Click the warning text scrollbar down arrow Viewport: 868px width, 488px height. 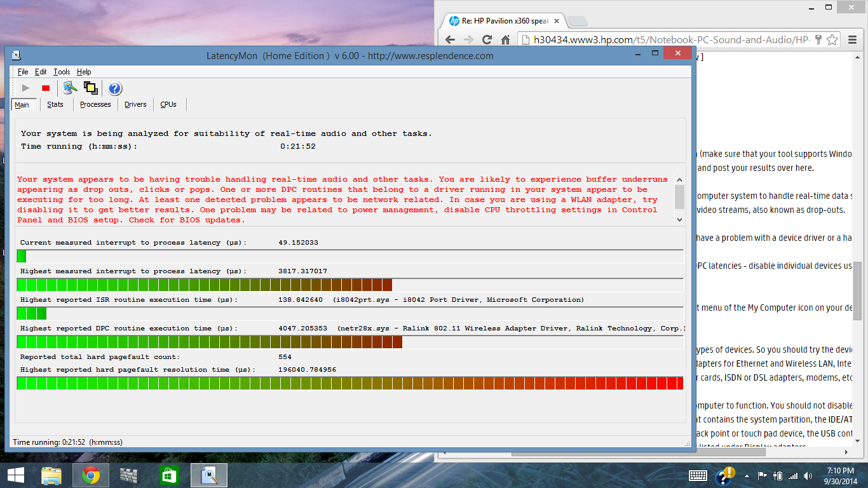click(x=679, y=219)
